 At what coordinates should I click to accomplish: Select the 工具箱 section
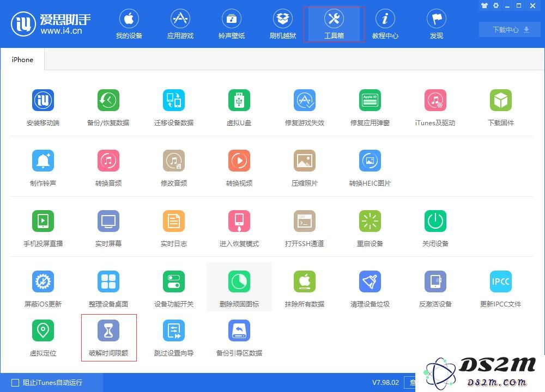(334, 24)
